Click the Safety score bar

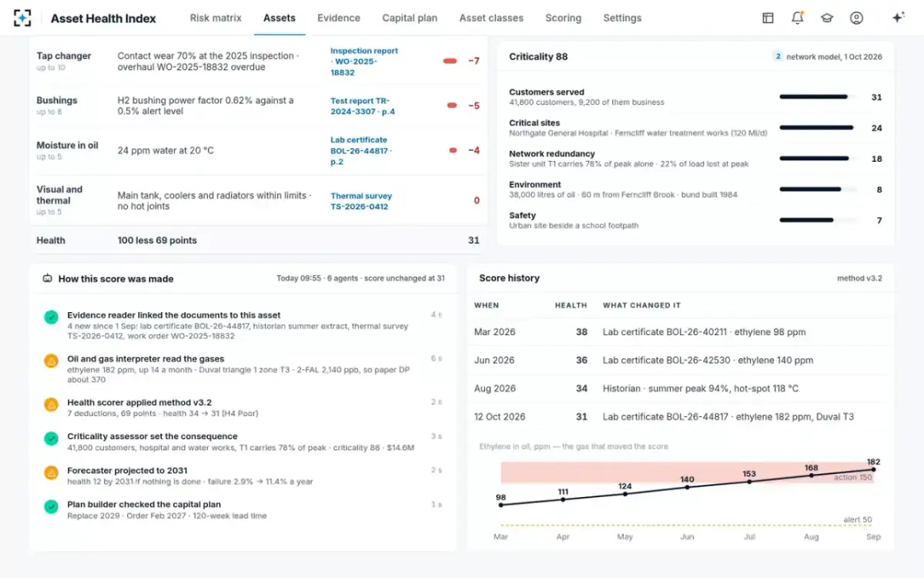(x=817, y=220)
